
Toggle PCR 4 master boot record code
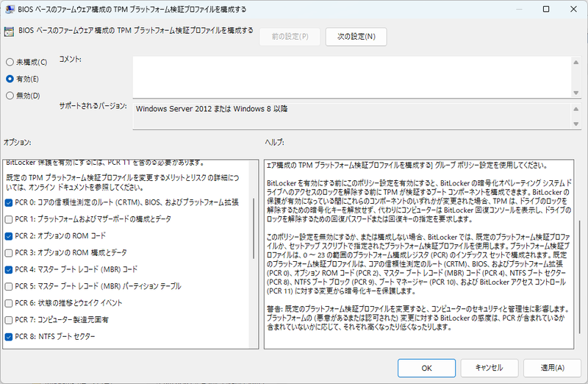[9, 269]
